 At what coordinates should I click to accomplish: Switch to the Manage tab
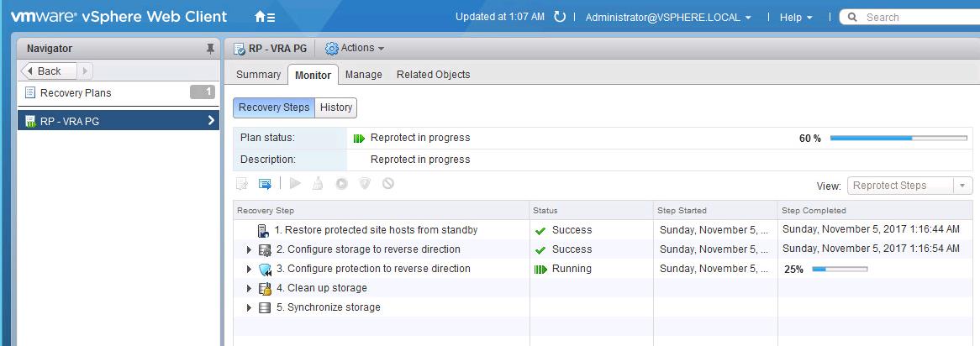[363, 74]
